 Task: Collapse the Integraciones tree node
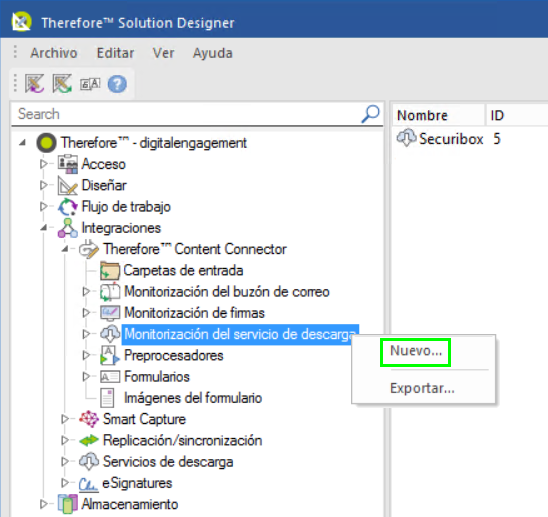pos(44,228)
